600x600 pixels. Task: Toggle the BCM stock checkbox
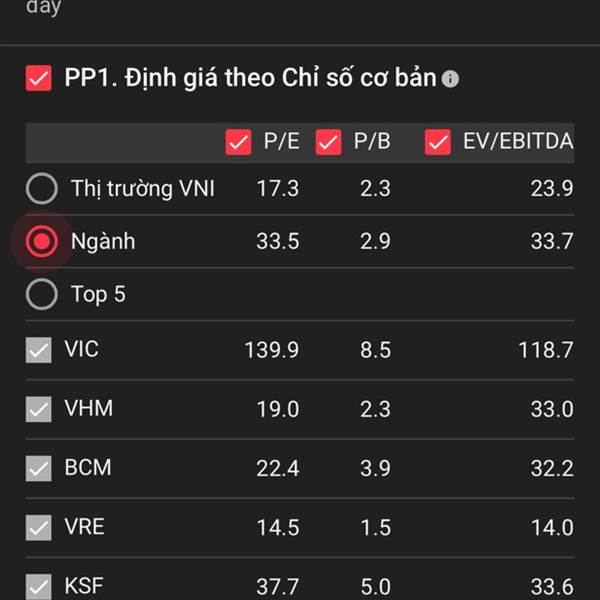tap(39, 468)
